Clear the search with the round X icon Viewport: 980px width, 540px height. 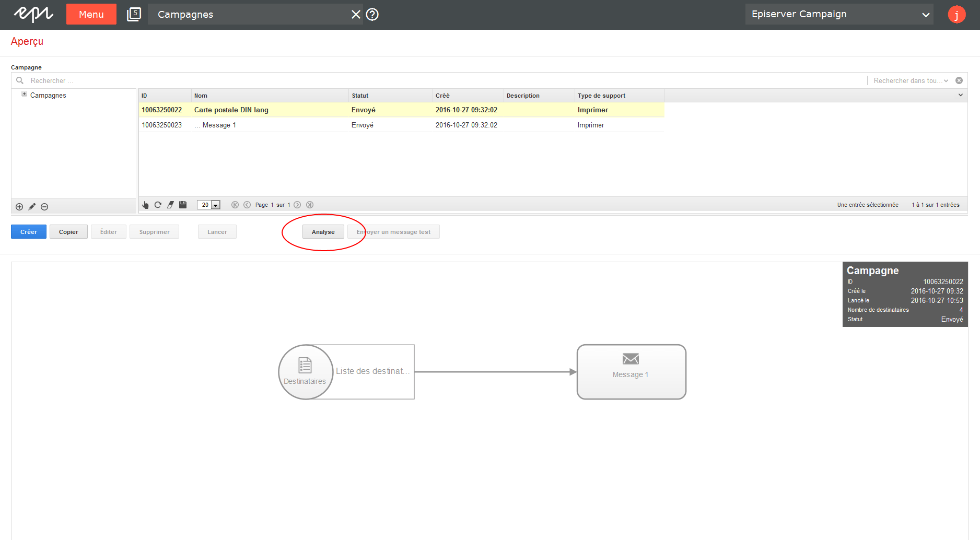tap(959, 80)
